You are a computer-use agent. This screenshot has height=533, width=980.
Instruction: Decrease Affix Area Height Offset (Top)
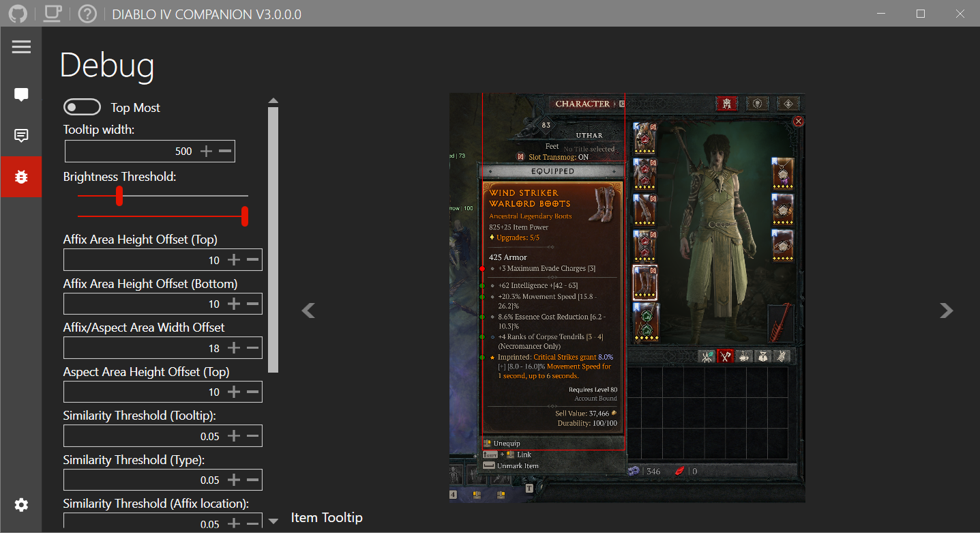252,260
